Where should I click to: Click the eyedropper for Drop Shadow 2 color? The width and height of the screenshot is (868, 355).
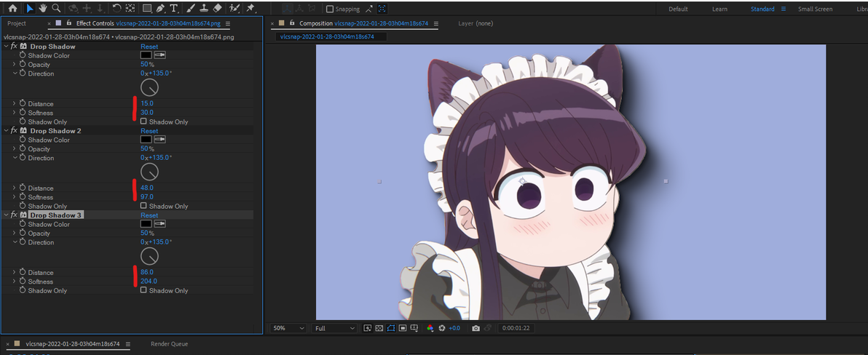tap(160, 140)
